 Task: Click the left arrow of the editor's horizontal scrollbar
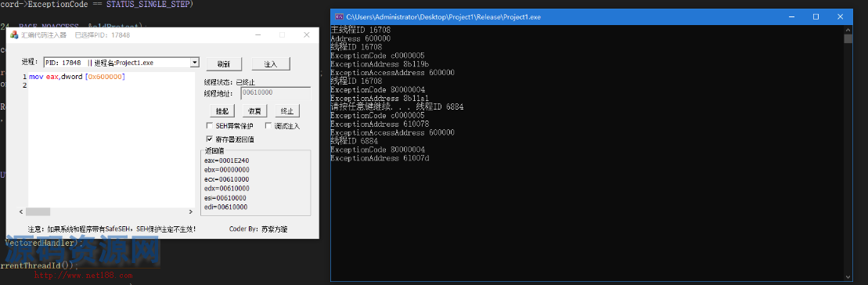click(x=22, y=211)
